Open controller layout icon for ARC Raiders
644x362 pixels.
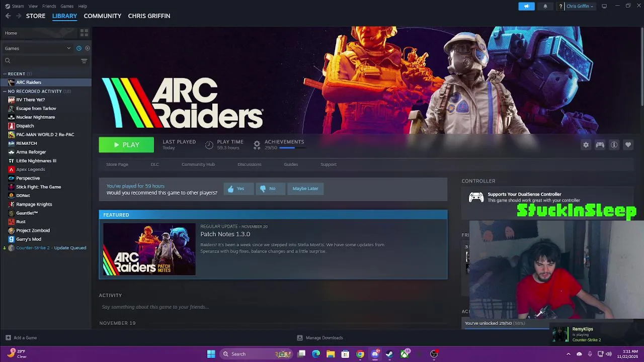tap(600, 145)
